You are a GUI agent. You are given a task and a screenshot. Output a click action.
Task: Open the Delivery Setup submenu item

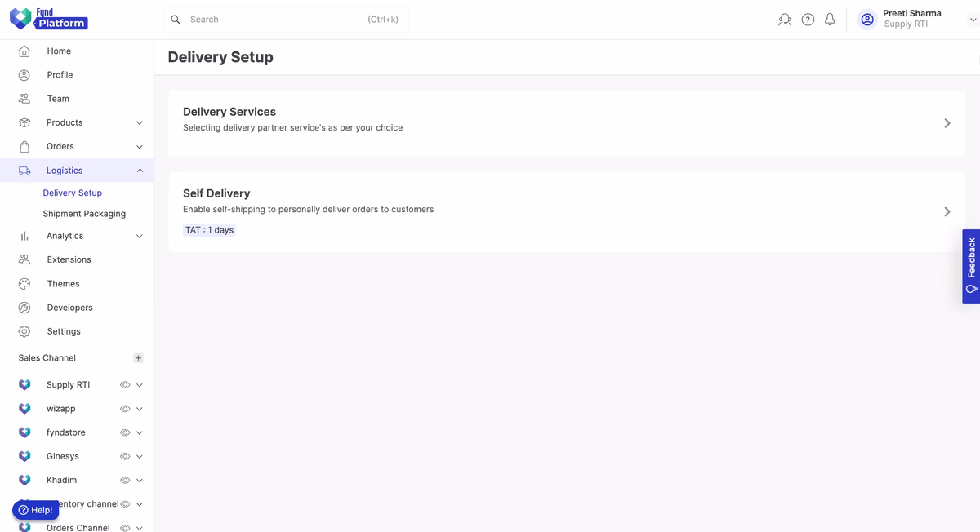pyautogui.click(x=73, y=193)
